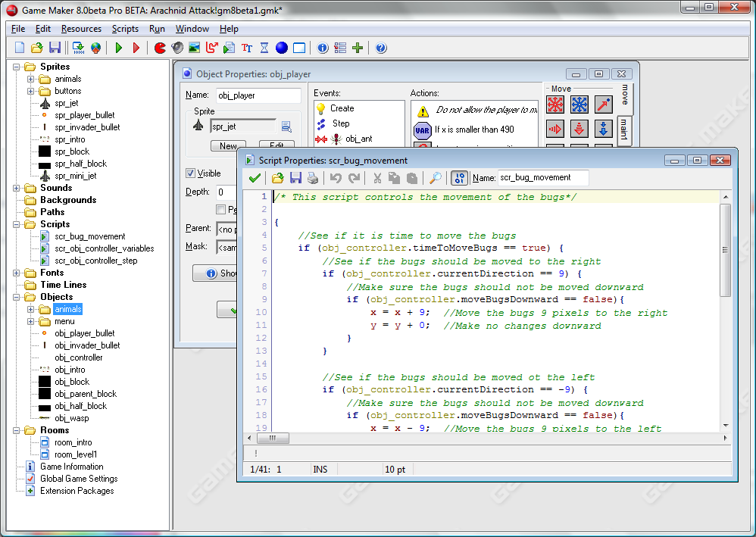756x537 pixels.
Task: Expand the buttons sprite group
Action: click(x=31, y=91)
